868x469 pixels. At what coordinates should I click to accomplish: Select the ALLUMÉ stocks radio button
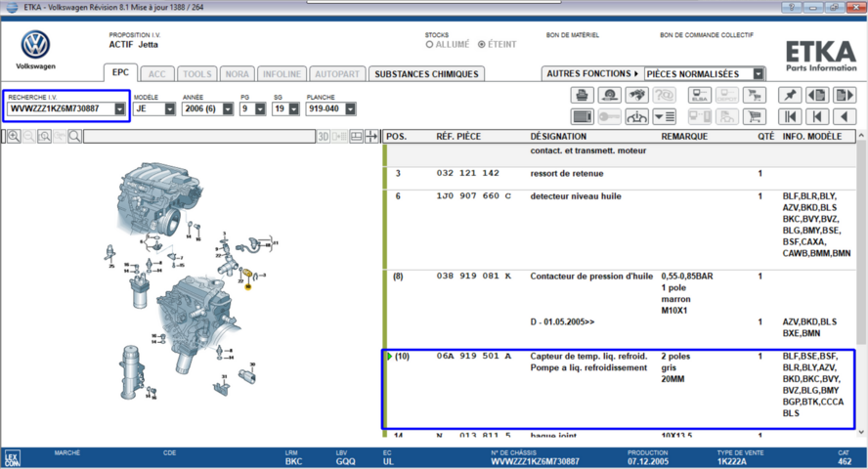(x=429, y=44)
